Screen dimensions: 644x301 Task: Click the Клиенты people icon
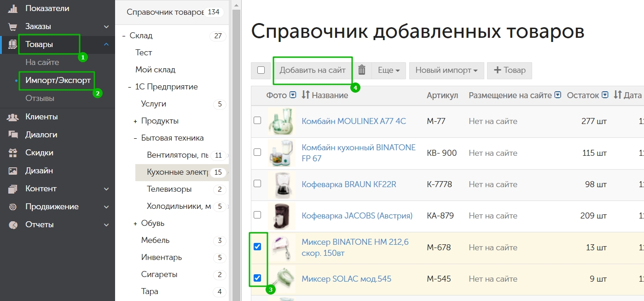tap(13, 117)
